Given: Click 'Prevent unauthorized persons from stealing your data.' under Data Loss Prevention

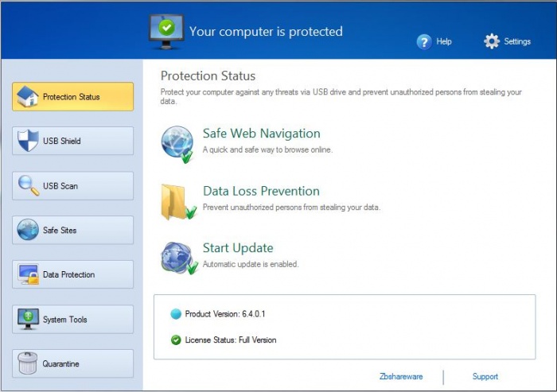Looking at the screenshot, I should pos(292,208).
